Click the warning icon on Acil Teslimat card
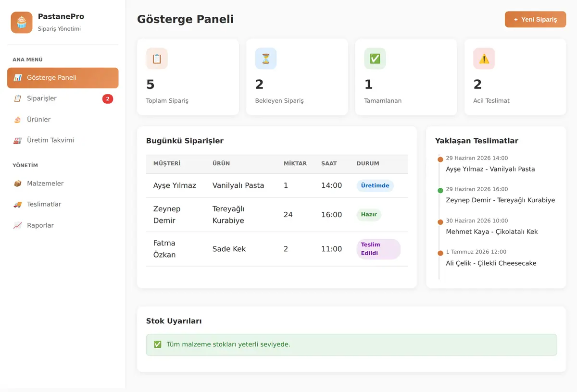 point(484,59)
